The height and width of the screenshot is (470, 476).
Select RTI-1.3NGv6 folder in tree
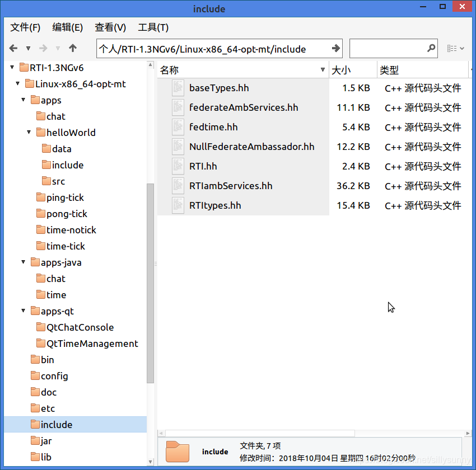tap(52, 68)
